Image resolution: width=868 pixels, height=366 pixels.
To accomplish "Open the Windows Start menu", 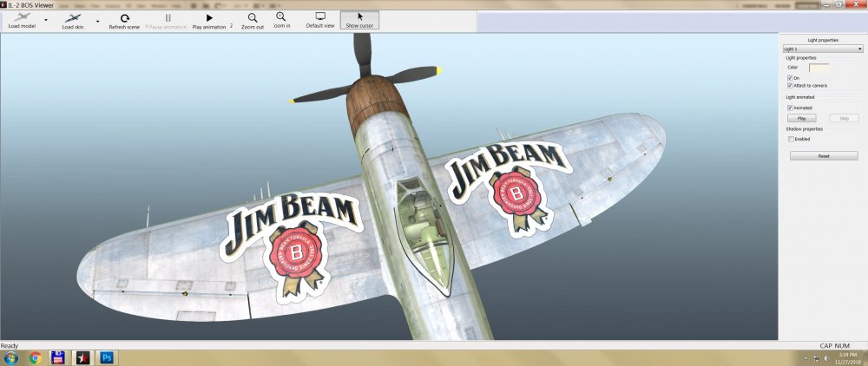I will [x=10, y=357].
